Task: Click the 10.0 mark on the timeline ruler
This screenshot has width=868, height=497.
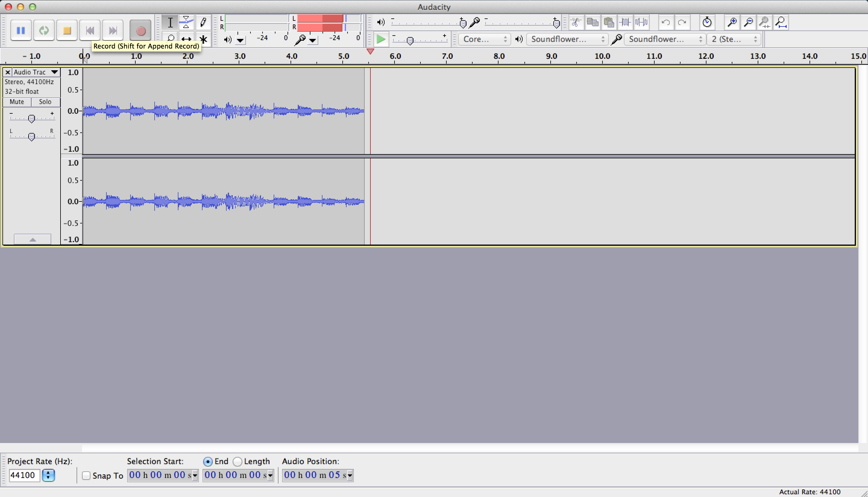Action: [602, 56]
